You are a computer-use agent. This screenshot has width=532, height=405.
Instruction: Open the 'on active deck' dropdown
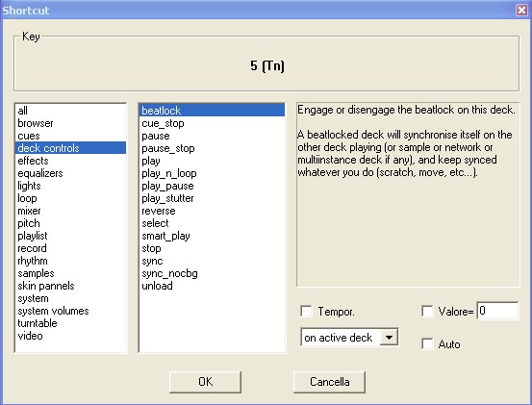tap(389, 338)
